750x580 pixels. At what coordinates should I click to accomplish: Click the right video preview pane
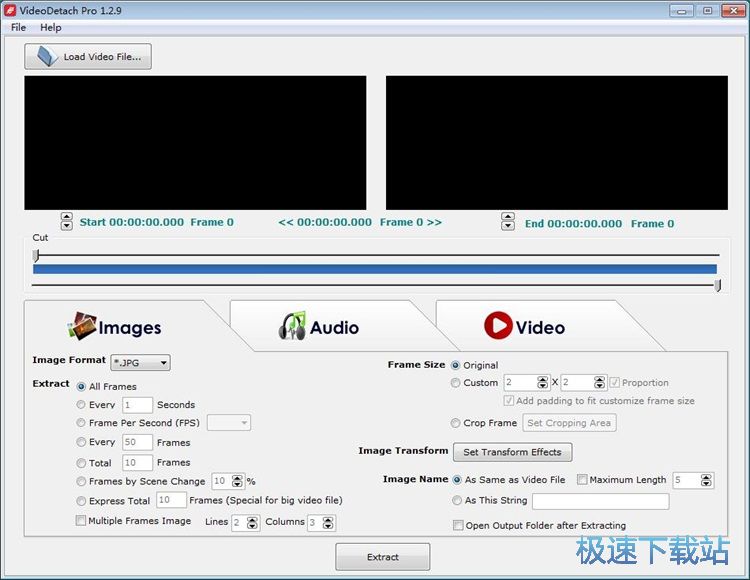(x=557, y=142)
